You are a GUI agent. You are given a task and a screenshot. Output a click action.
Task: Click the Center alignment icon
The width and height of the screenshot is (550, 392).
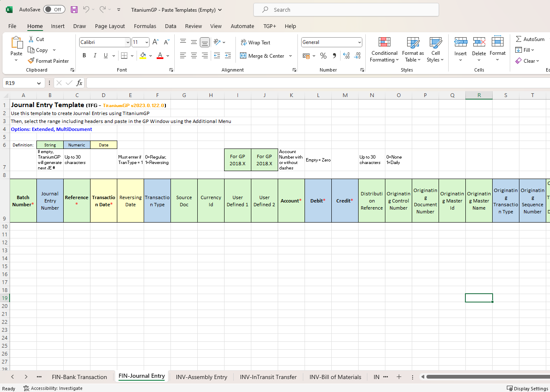pyautogui.click(x=194, y=55)
